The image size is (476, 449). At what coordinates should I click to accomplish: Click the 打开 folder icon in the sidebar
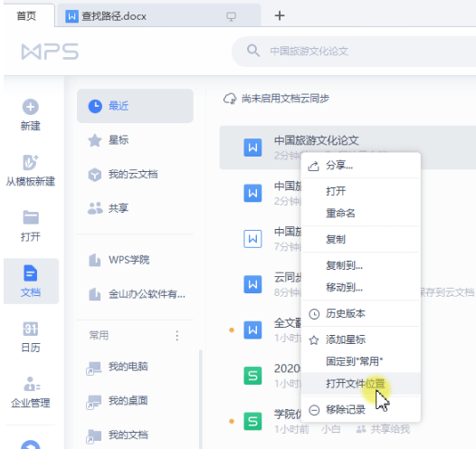point(31,217)
